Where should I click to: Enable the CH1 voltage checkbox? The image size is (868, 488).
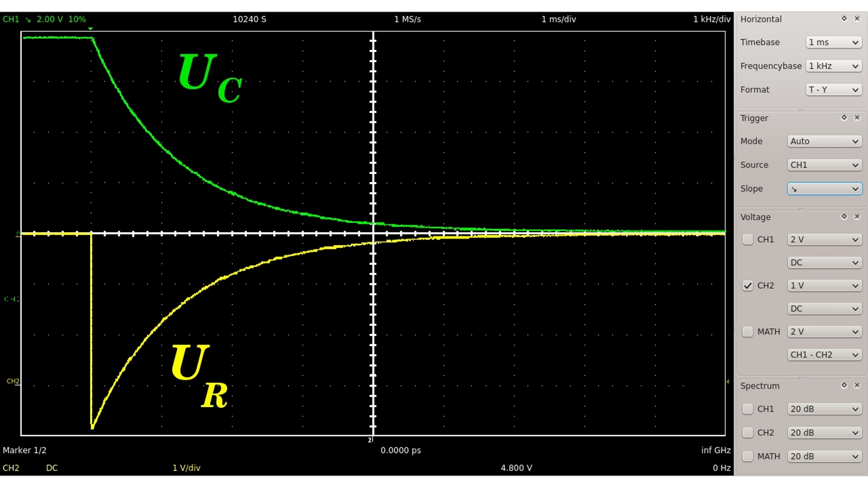pyautogui.click(x=747, y=239)
